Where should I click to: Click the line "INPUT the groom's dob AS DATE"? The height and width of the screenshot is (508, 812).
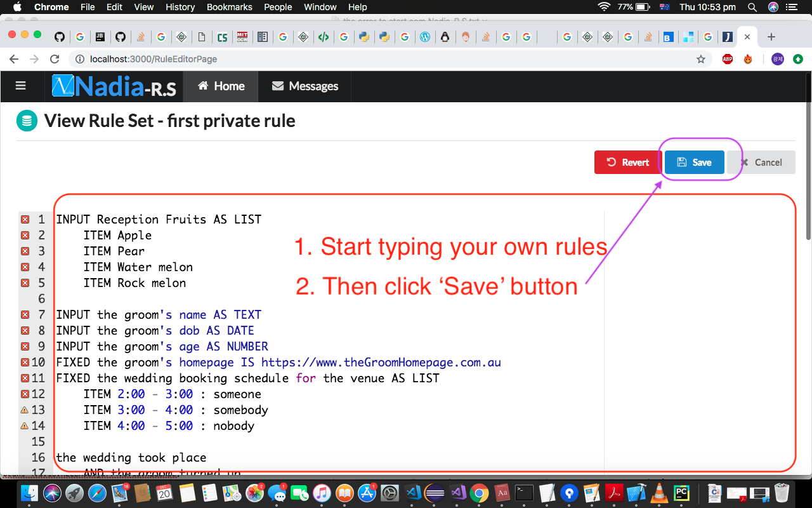tap(155, 331)
